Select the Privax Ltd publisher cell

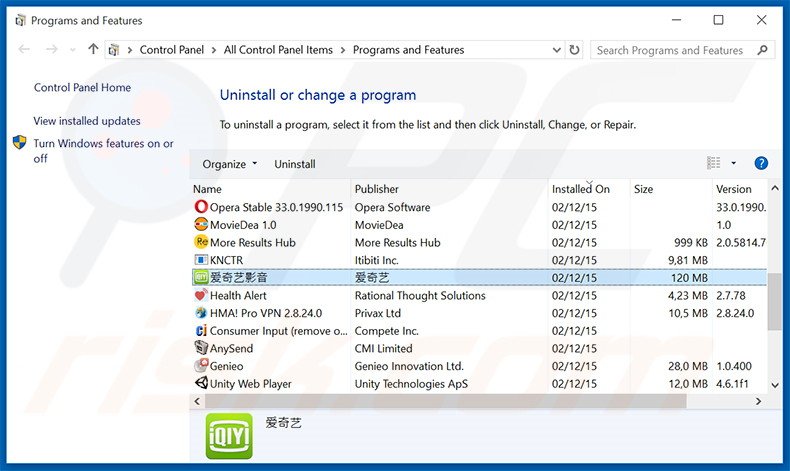pos(377,313)
